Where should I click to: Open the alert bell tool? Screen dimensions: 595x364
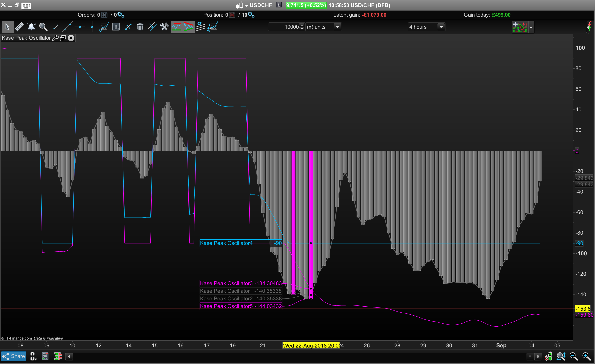click(31, 27)
